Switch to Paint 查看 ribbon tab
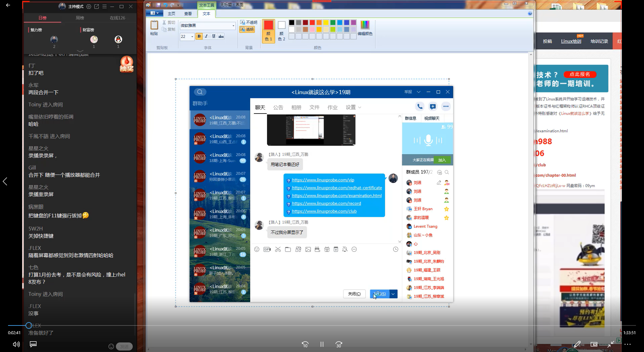The image size is (644, 352). [188, 13]
